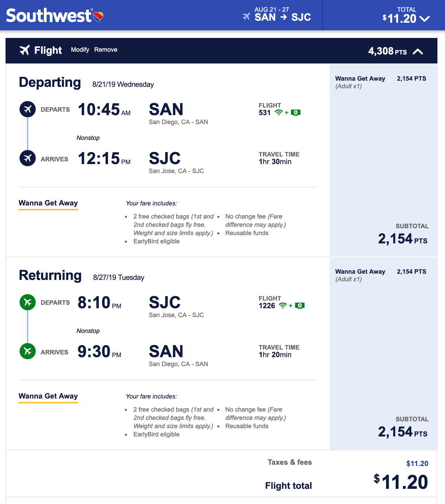
Task: Click Modify to change the flight
Action: 80,50
